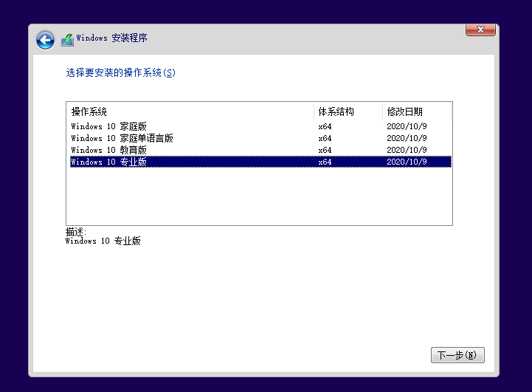Click the 描述 Windows 10 专业版 text
The width and height of the screenshot is (532, 392).
pos(103,237)
